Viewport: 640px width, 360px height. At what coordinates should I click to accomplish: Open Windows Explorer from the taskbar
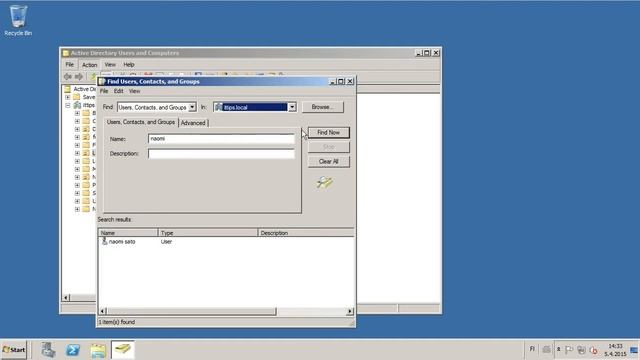click(98, 350)
